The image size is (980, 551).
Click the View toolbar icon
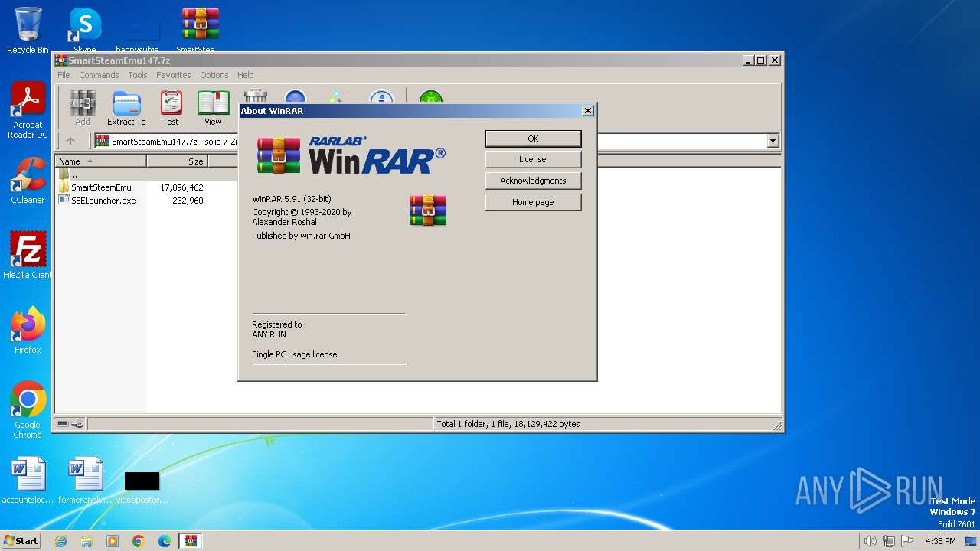coord(213,108)
